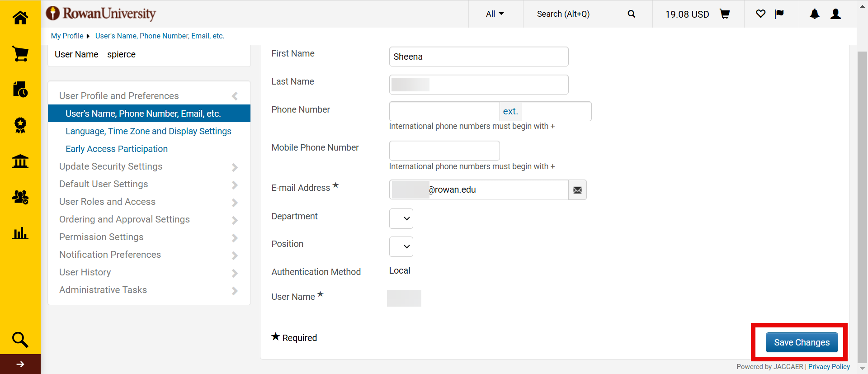Screen dimensions: 868x374
Task: Open the Orders document icon in sidebar
Action: click(20, 90)
